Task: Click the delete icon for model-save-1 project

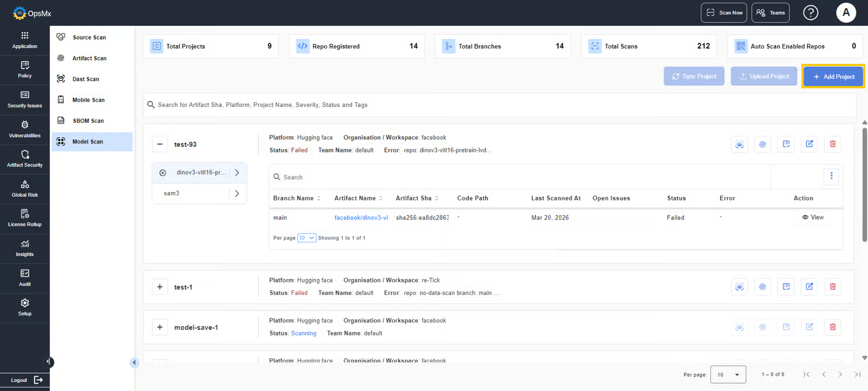Action: (833, 327)
